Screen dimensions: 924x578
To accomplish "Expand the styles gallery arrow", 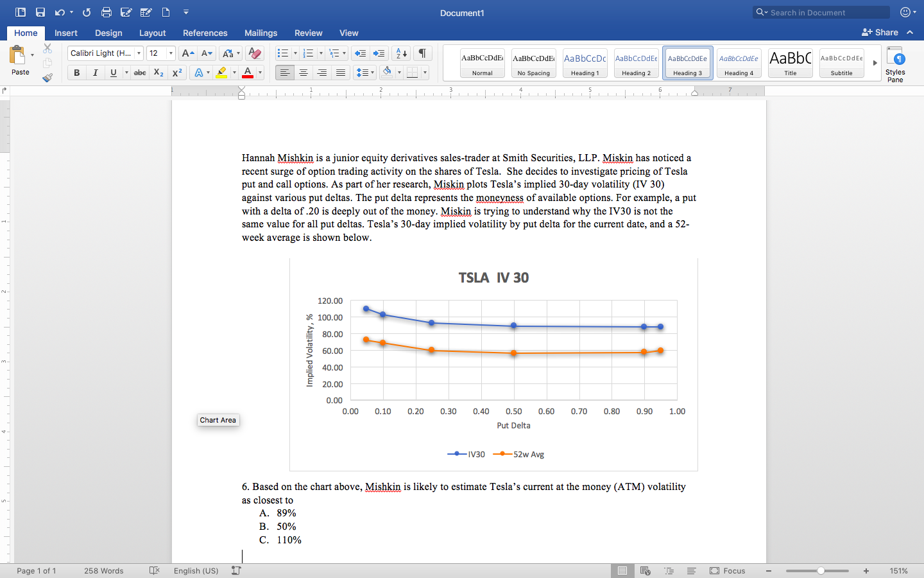I will point(875,63).
